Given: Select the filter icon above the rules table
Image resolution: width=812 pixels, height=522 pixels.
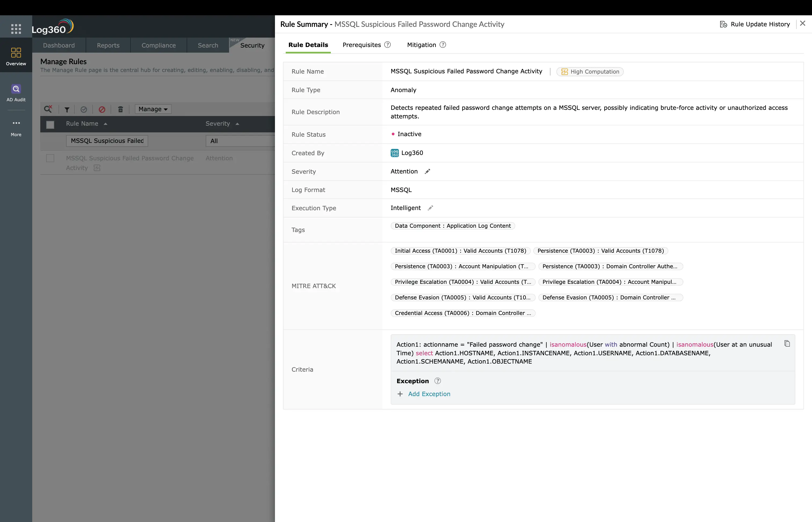Looking at the screenshot, I should pos(66,109).
